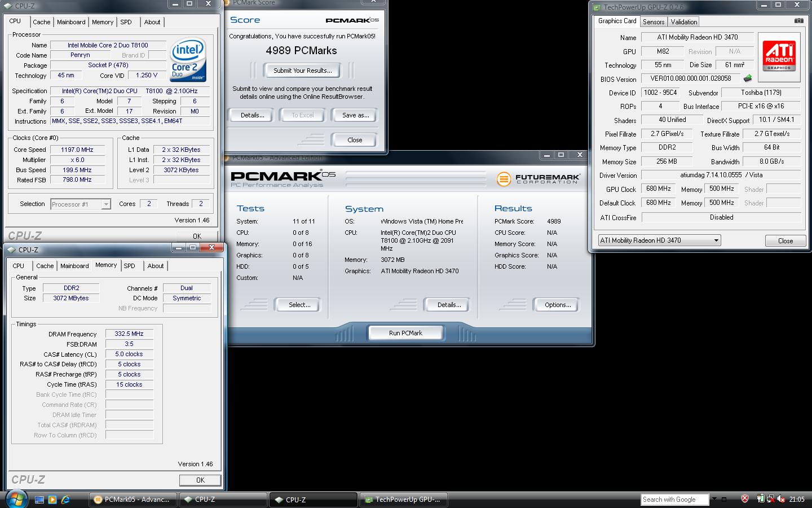Image resolution: width=812 pixels, height=508 pixels.
Task: Click the Intel Mobile Core 2 Duo T8100 name field
Action: [x=108, y=45]
